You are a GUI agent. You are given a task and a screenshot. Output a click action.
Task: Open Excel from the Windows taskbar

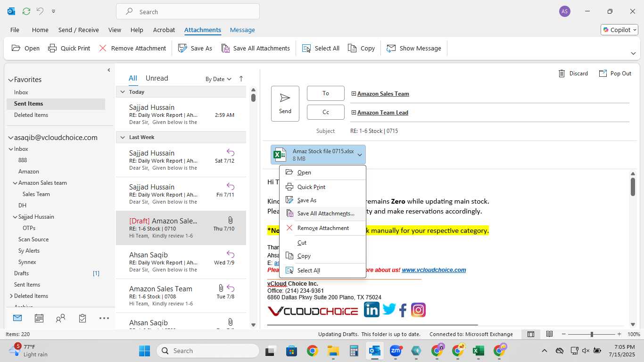coord(479,351)
